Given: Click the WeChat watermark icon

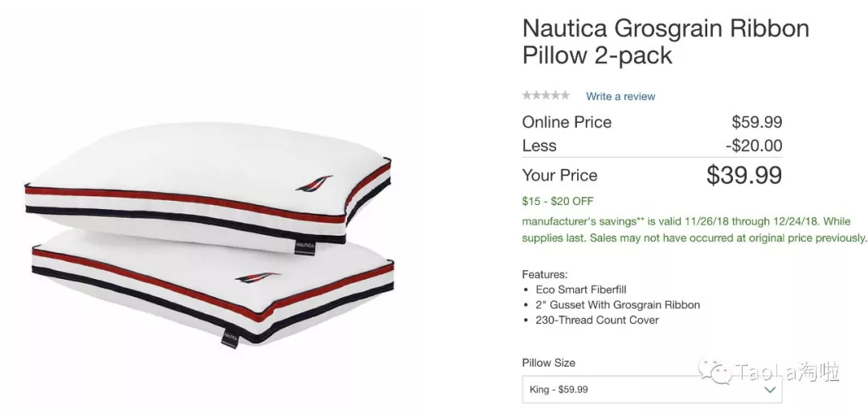Looking at the screenshot, I should [714, 371].
